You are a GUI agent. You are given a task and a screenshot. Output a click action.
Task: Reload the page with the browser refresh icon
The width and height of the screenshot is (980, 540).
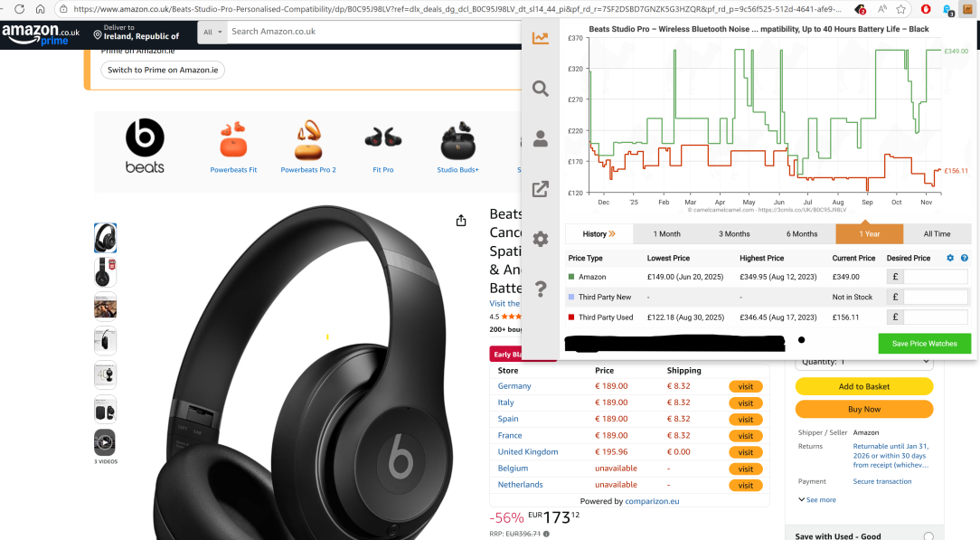(19, 9)
